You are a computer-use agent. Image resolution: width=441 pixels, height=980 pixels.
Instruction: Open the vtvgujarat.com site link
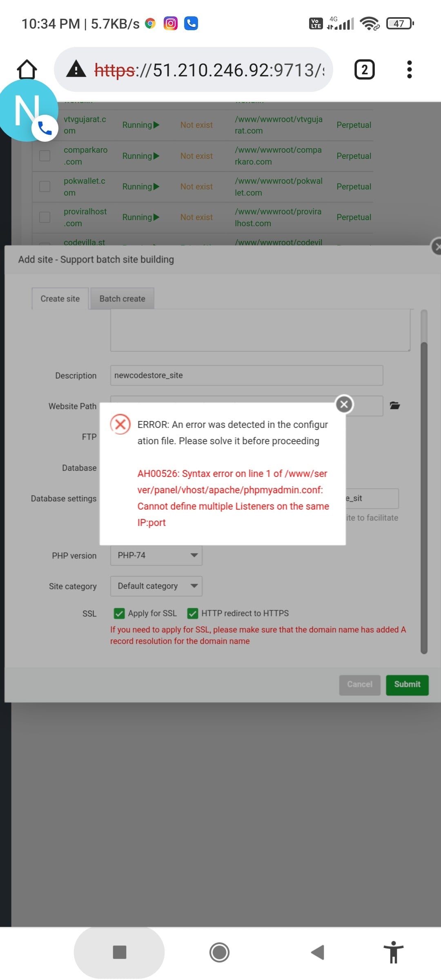click(x=85, y=125)
